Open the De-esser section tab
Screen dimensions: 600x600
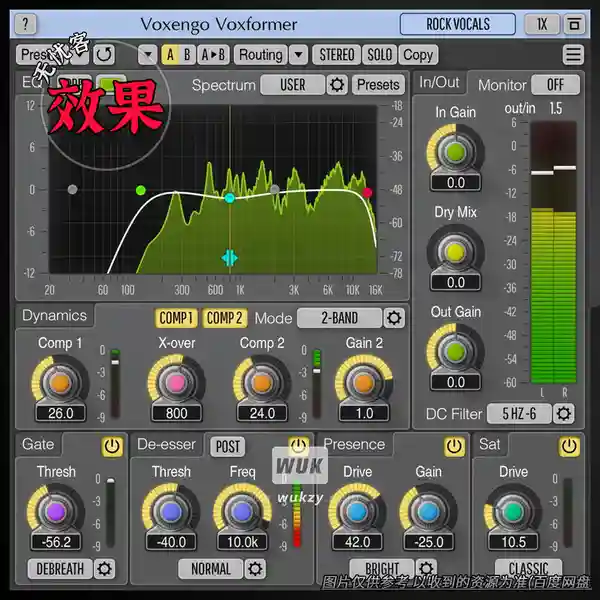166,444
